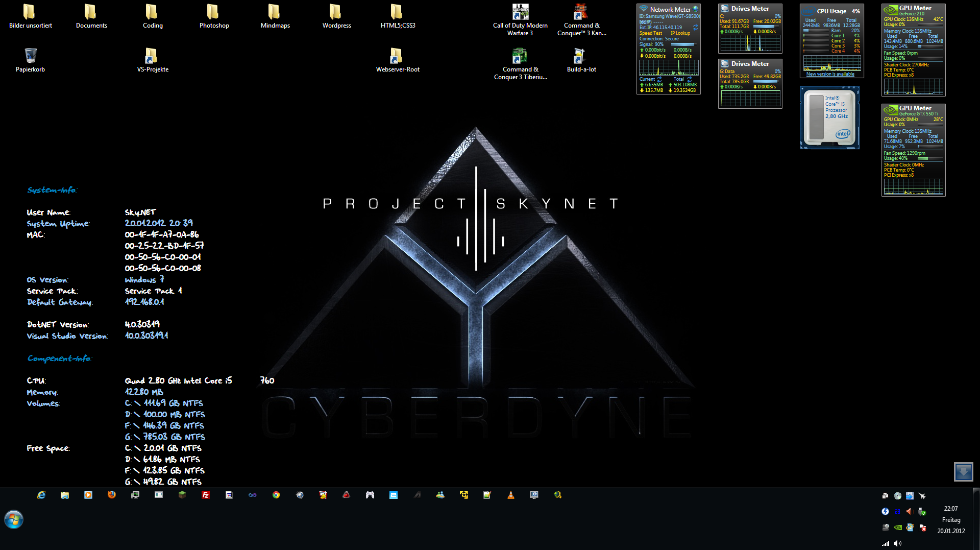Image resolution: width=980 pixels, height=550 pixels.
Task: Click Speed Test in Network Meter
Action: [x=651, y=33]
